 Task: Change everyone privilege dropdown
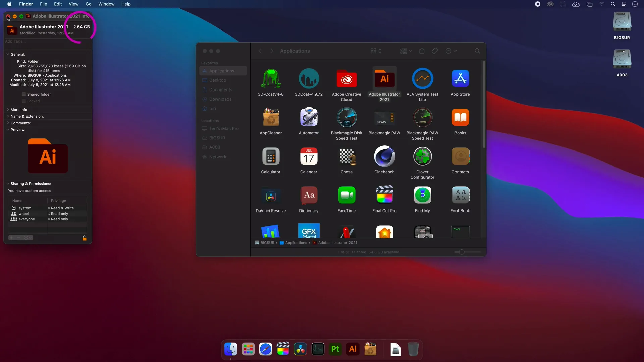(58, 219)
